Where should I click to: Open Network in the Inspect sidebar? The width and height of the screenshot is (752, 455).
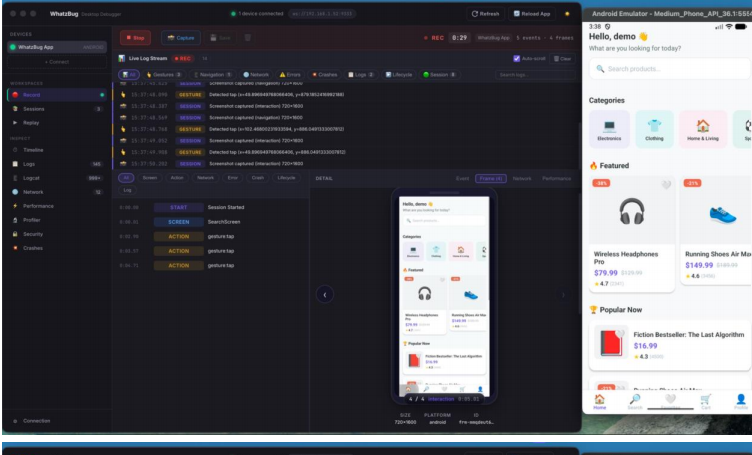(x=57, y=192)
